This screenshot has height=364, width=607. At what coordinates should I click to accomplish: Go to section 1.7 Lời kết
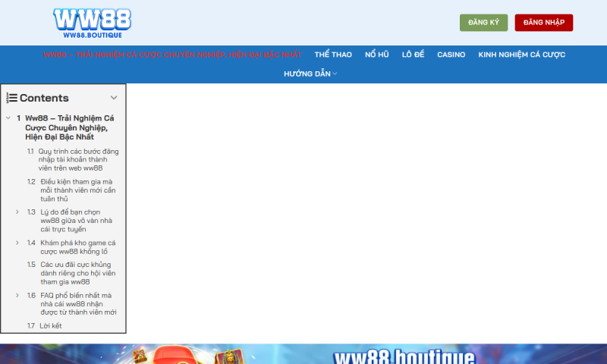pyautogui.click(x=51, y=326)
